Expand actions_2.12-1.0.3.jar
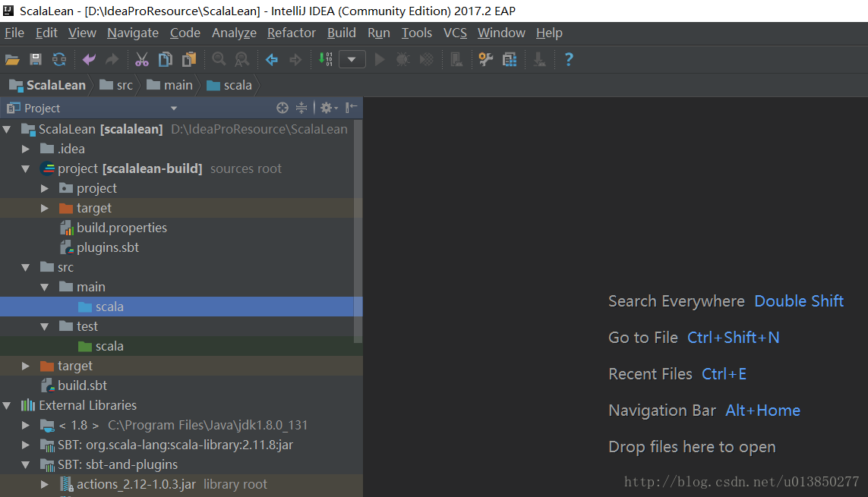868x497 pixels. (x=44, y=485)
